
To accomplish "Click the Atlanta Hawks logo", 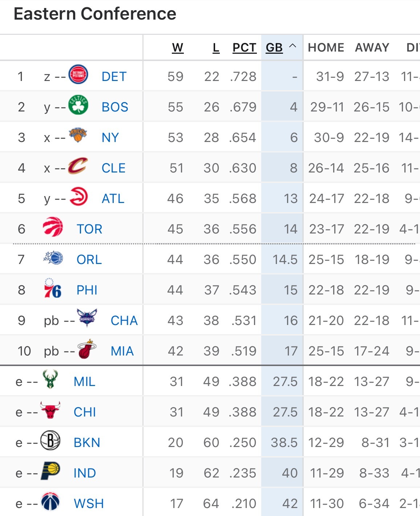I will (78, 196).
